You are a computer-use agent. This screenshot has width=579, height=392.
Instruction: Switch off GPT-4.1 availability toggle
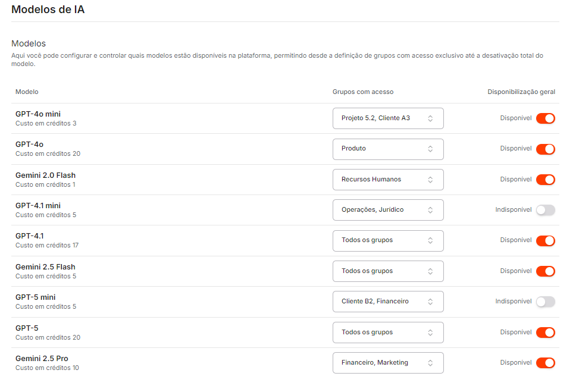pos(546,241)
